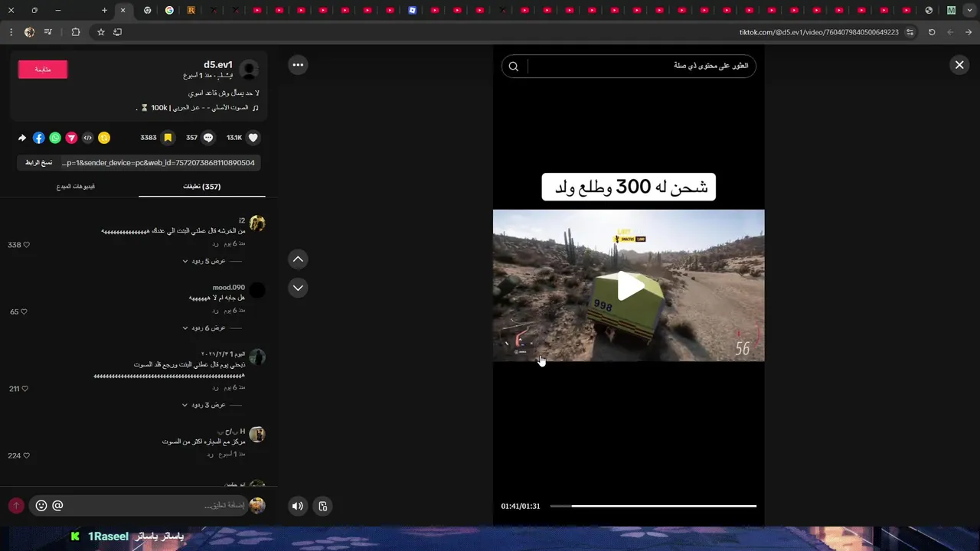Screen dimensions: 980x551
Task: Share the video to WhatsApp
Action: 55,138
